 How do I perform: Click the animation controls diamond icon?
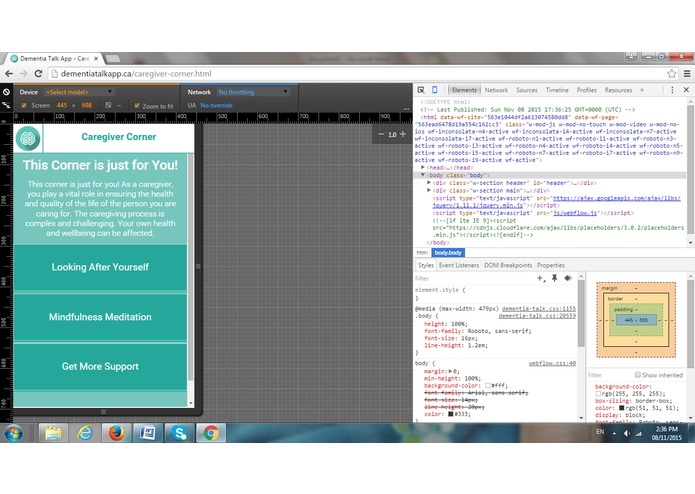568,278
